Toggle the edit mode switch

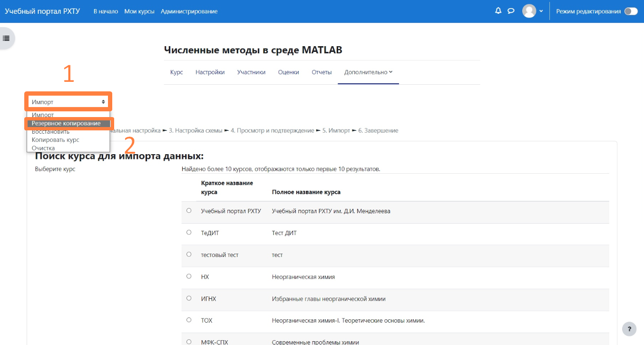[631, 11]
